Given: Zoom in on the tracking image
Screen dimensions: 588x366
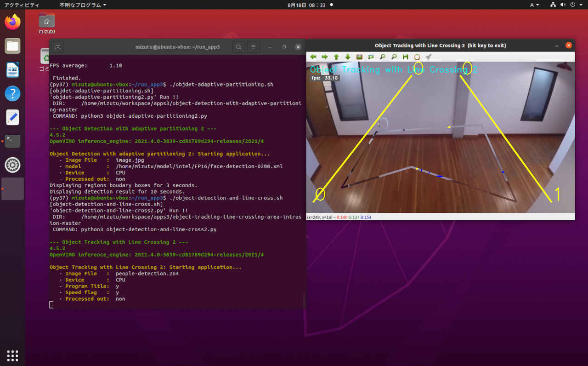Looking at the screenshot, I should pos(382,57).
